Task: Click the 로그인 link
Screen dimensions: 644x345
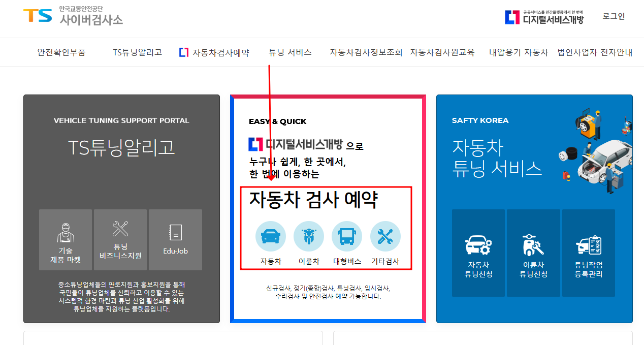Action: click(614, 16)
